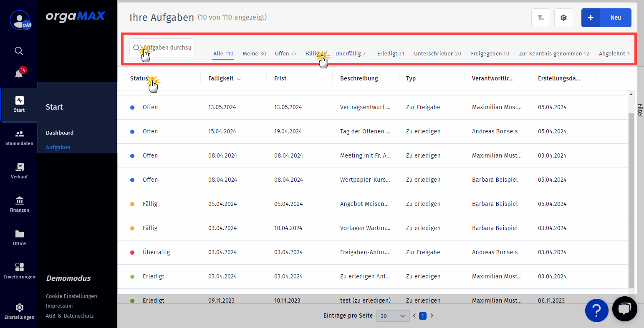The image size is (644, 328).
Task: Click due date 13.05.2024 in Fälligkeit column
Action: [x=222, y=107]
